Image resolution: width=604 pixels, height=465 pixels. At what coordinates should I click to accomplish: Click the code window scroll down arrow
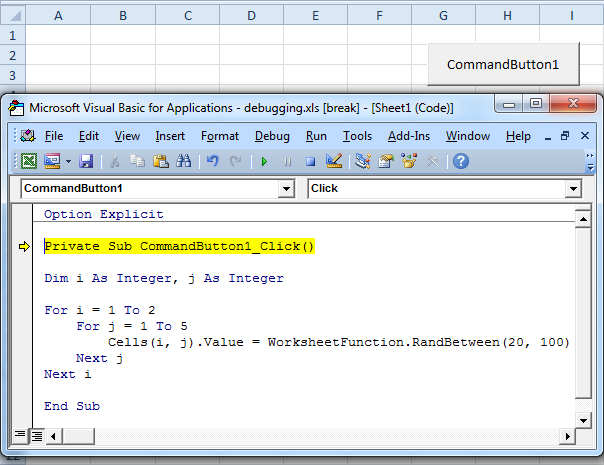point(583,420)
